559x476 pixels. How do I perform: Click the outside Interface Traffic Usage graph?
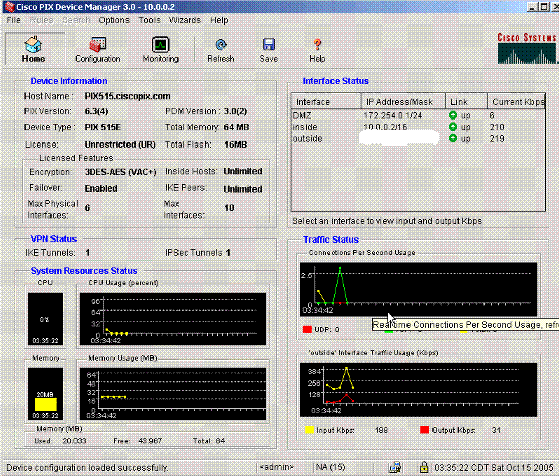click(x=418, y=390)
